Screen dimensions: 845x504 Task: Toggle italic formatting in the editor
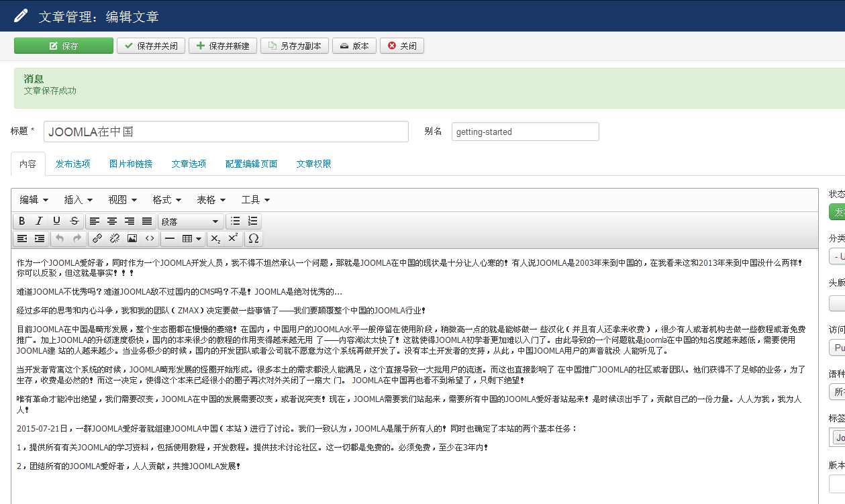(x=40, y=221)
